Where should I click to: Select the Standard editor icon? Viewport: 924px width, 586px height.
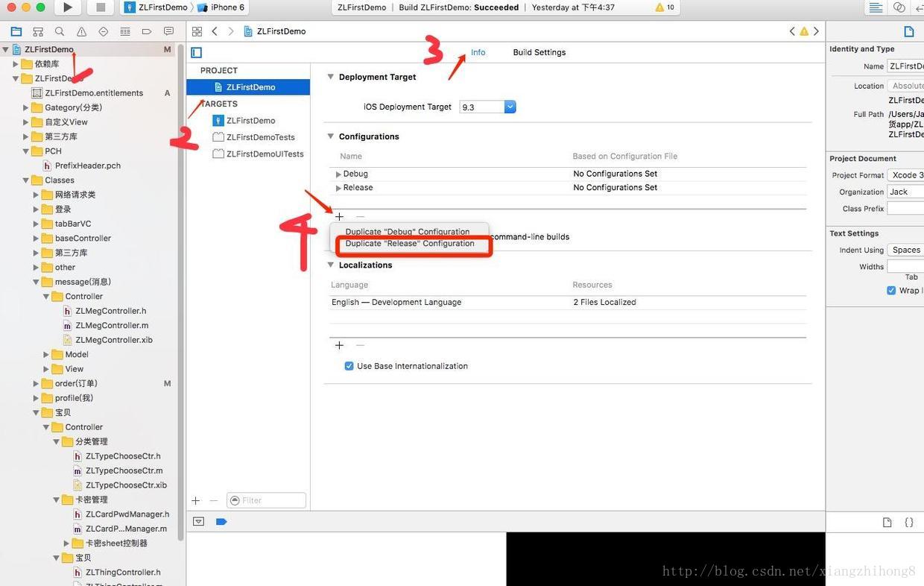click(x=876, y=7)
